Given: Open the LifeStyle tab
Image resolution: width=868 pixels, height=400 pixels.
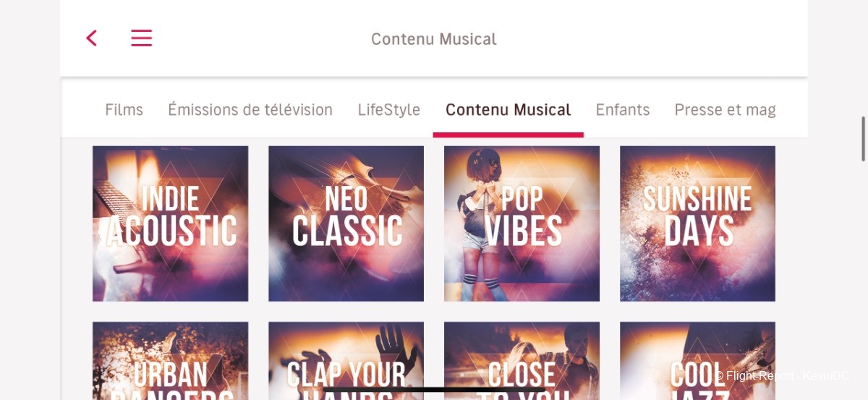Looking at the screenshot, I should pos(389,110).
